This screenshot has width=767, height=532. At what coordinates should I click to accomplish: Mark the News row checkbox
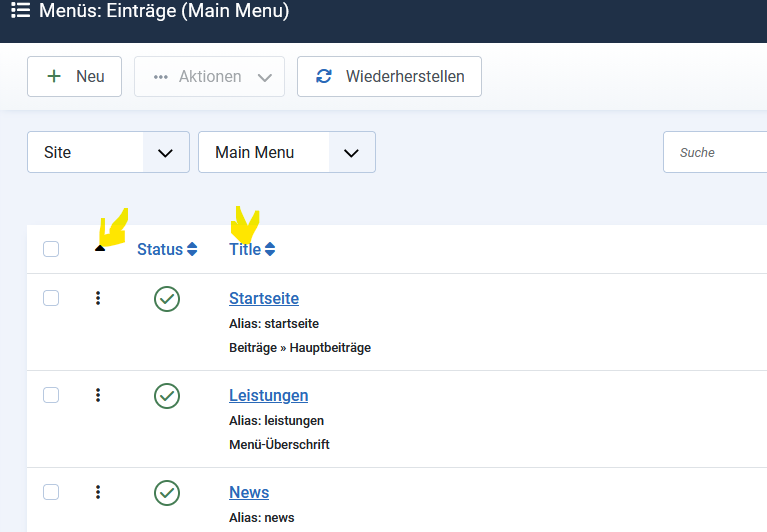click(x=51, y=492)
